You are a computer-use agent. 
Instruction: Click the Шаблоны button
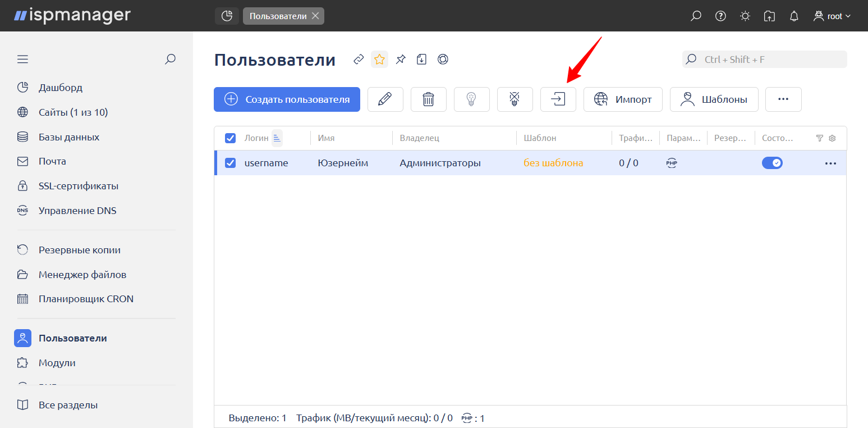coord(714,99)
